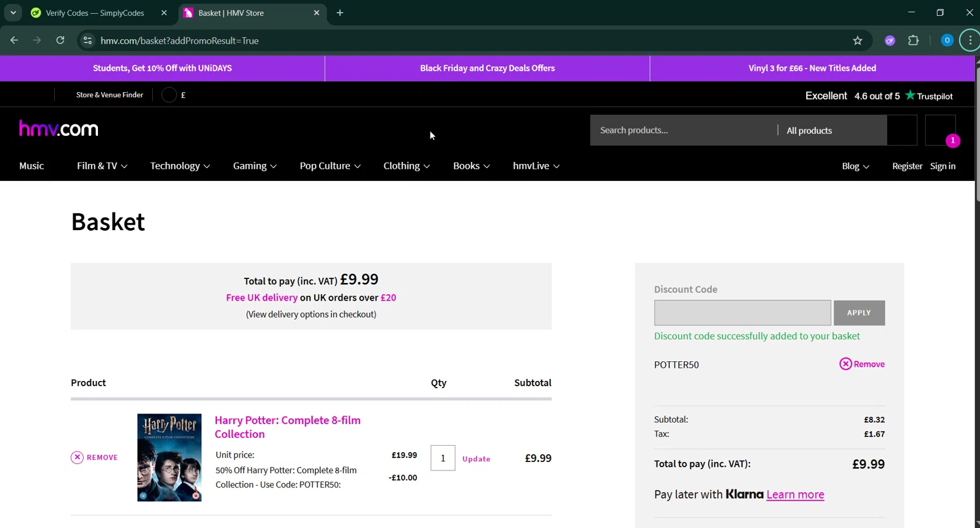
Task: Open Harry Potter: Complete 8-film Collection title link
Action: click(287, 427)
